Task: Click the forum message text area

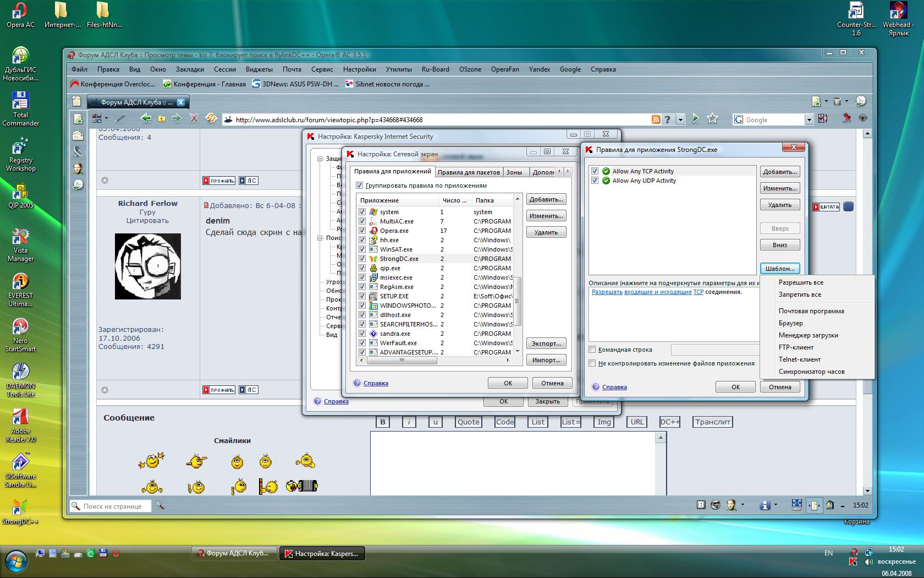Action: point(514,464)
